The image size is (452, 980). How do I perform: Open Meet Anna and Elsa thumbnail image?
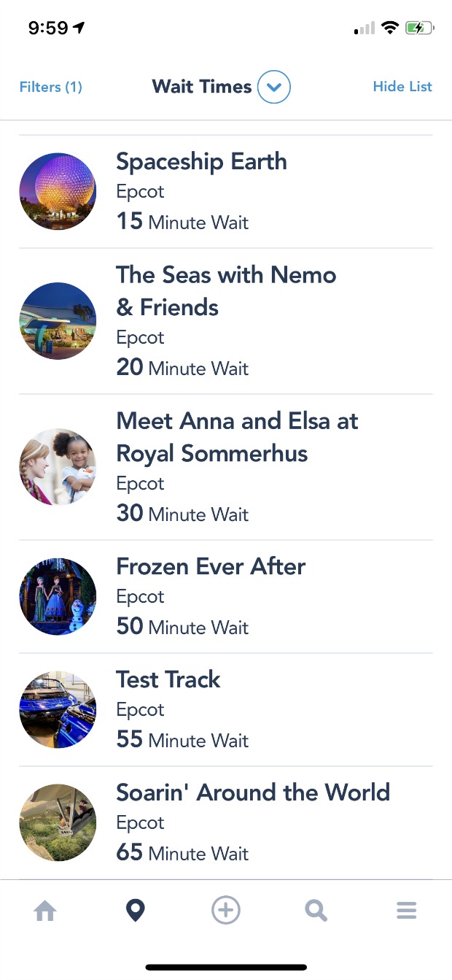point(58,467)
